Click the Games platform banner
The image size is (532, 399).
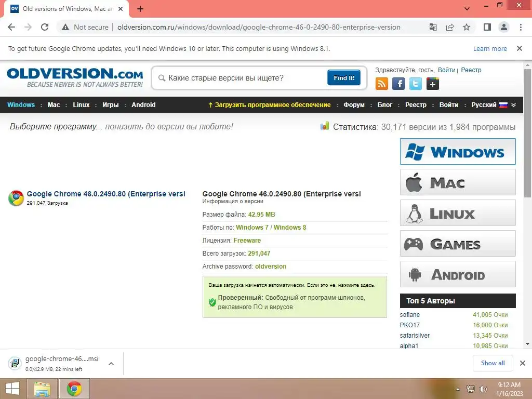tap(458, 244)
